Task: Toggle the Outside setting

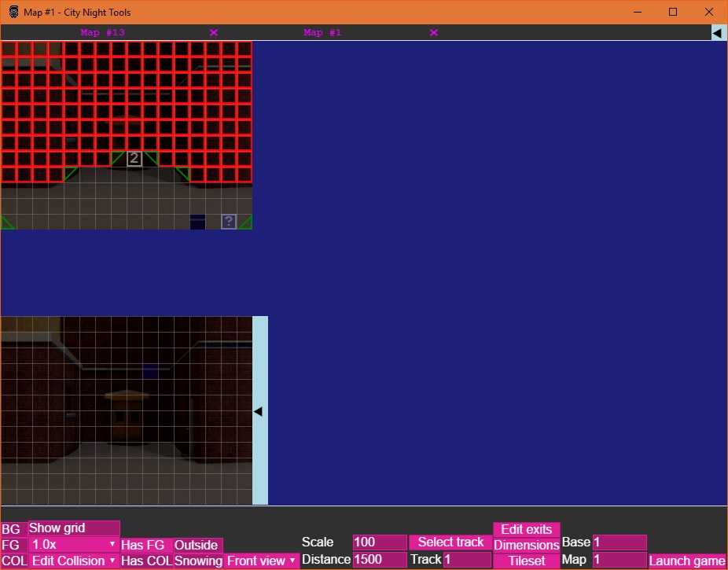Action: pos(197,545)
